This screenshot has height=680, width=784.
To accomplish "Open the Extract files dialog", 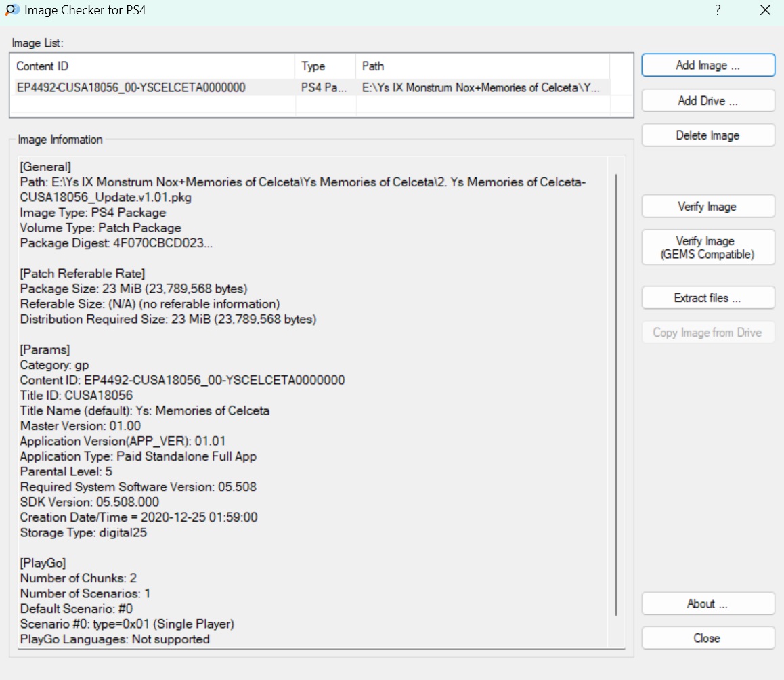I will coord(707,298).
